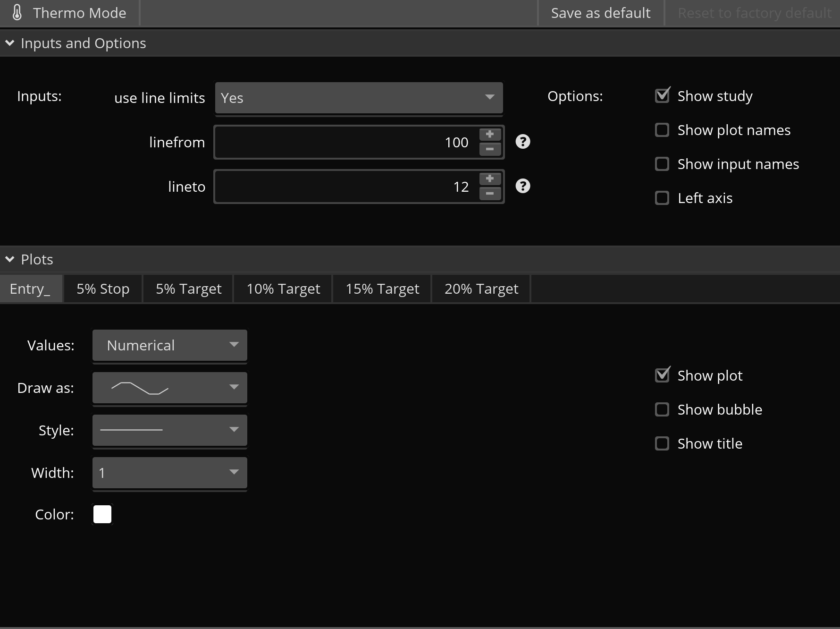Switch to the 20% Target tab

[x=481, y=289]
